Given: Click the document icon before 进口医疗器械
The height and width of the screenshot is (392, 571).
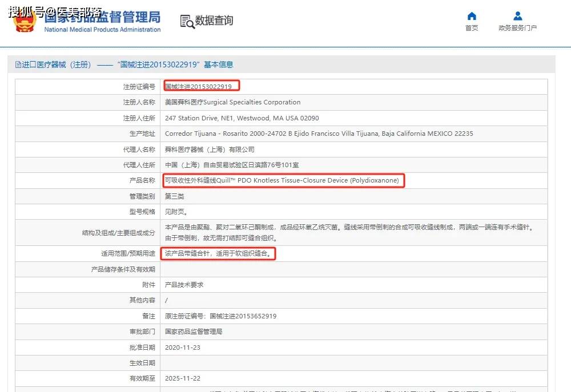Looking at the screenshot, I should click(18, 65).
